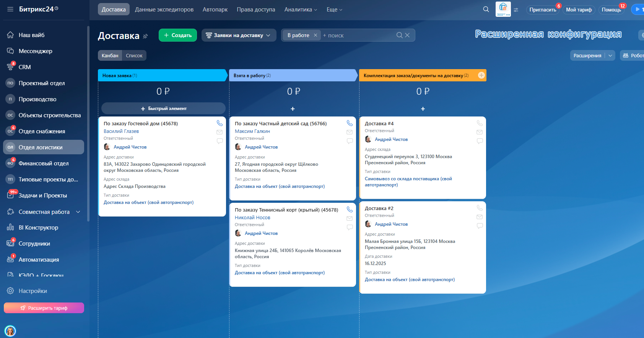644x338 pixels.
Task: Open the Помощь button
Action: (x=611, y=10)
